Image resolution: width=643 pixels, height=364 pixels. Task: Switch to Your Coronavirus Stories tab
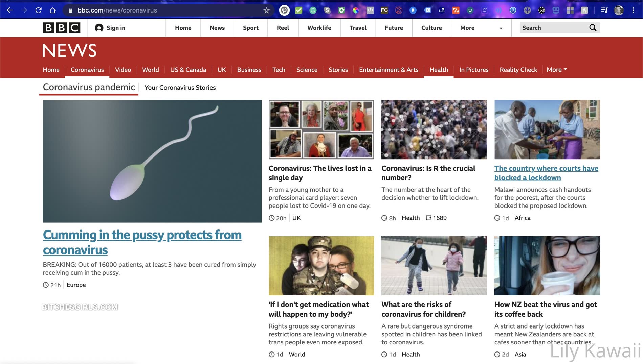tap(180, 88)
